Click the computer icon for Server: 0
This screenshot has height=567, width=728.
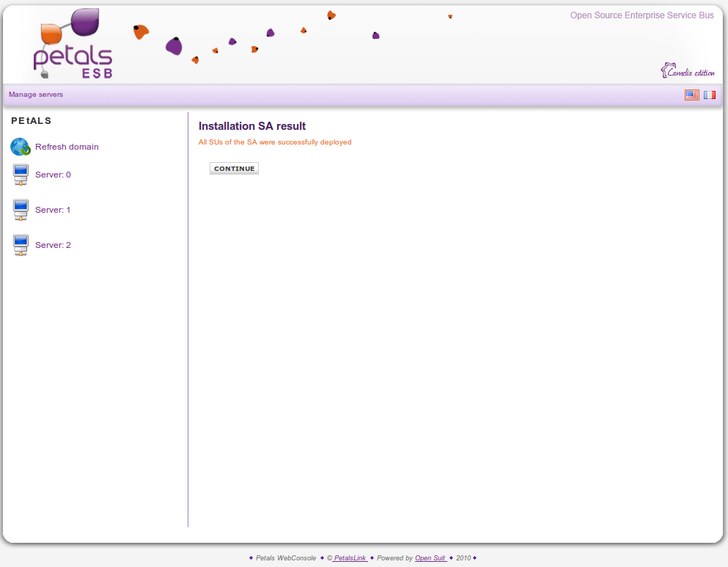point(21,175)
